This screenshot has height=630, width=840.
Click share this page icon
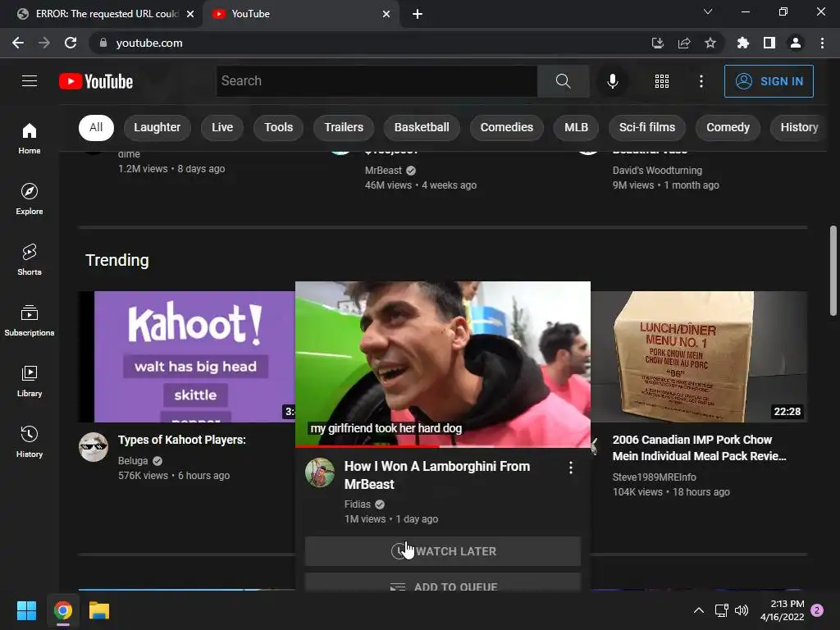pos(684,43)
